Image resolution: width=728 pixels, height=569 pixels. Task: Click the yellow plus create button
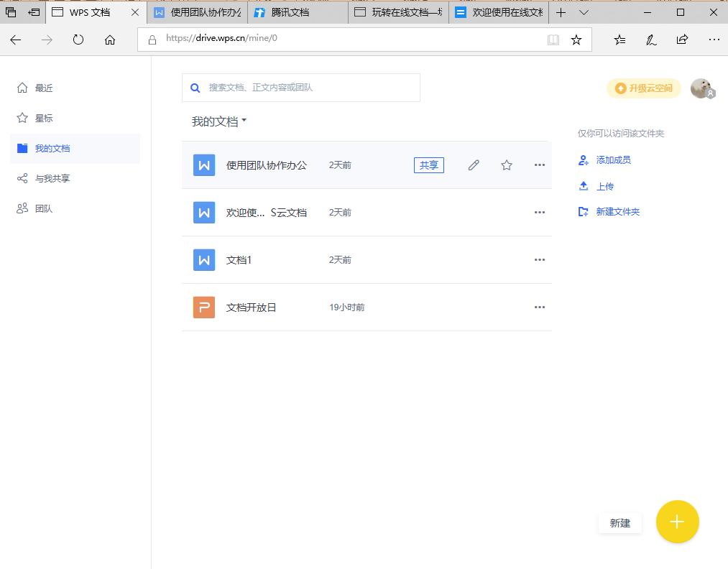pos(677,522)
